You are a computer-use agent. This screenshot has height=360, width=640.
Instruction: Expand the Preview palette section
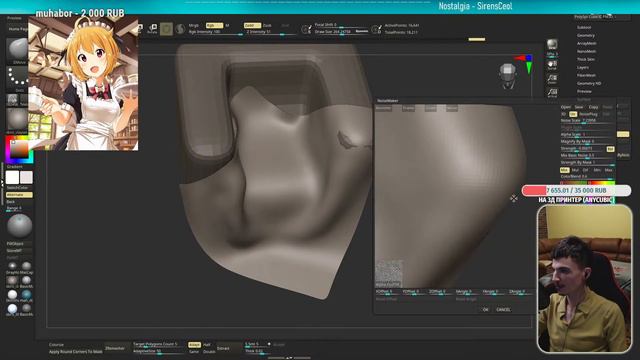[584, 91]
